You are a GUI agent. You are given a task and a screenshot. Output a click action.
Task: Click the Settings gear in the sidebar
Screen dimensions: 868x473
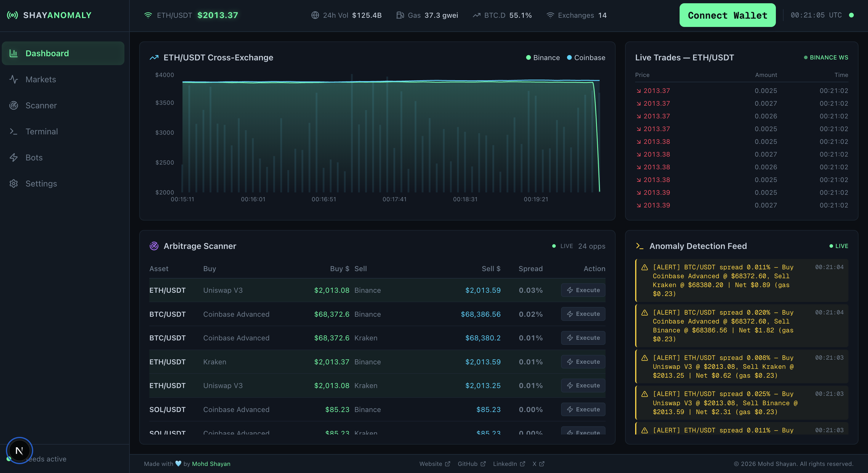click(x=14, y=184)
